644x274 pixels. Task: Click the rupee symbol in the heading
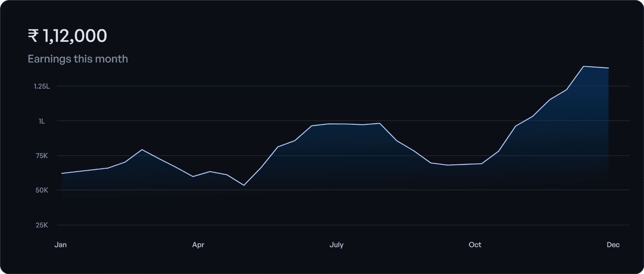click(x=33, y=36)
